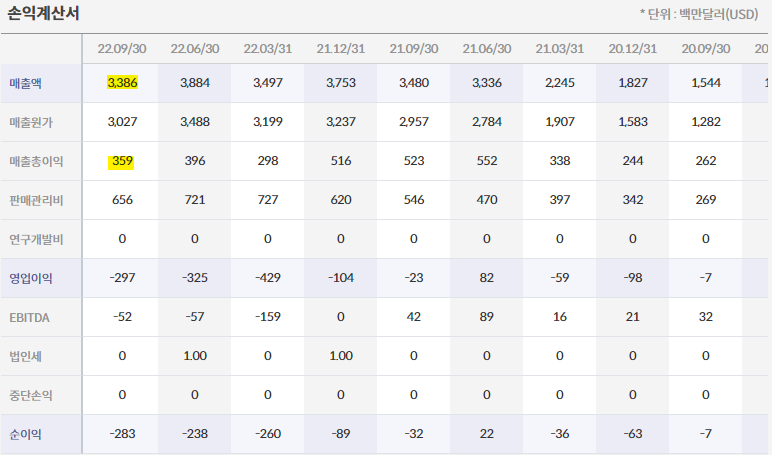The width and height of the screenshot is (772, 455).
Task: Click net income value -283
Action: point(122,434)
